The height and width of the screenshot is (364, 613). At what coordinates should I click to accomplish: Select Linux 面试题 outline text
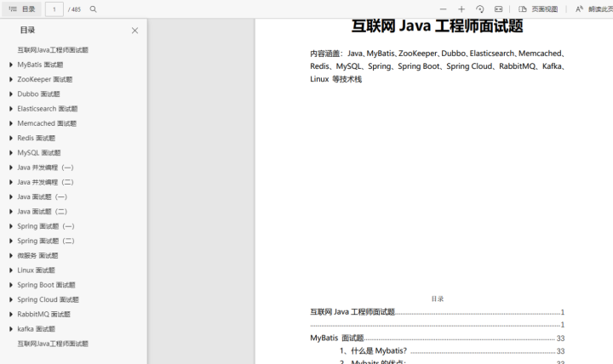pos(36,270)
